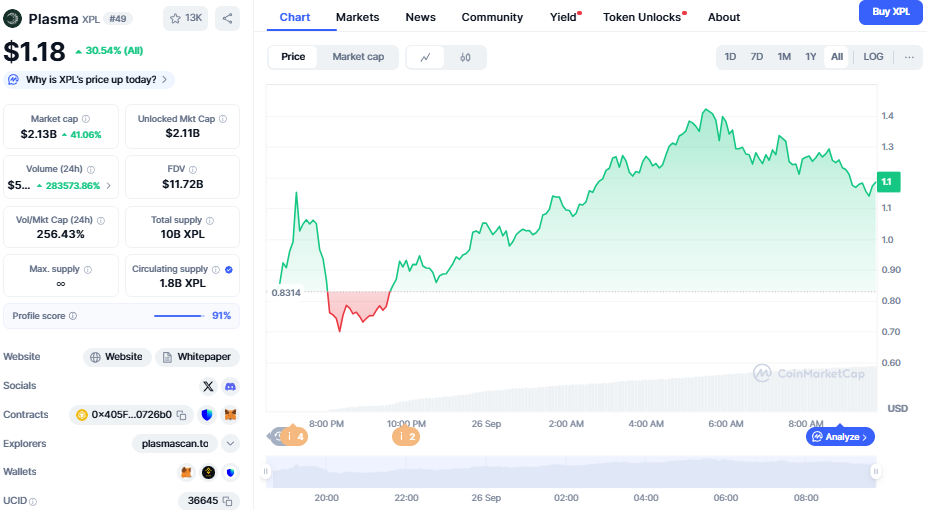Click the share icon button

click(x=228, y=18)
